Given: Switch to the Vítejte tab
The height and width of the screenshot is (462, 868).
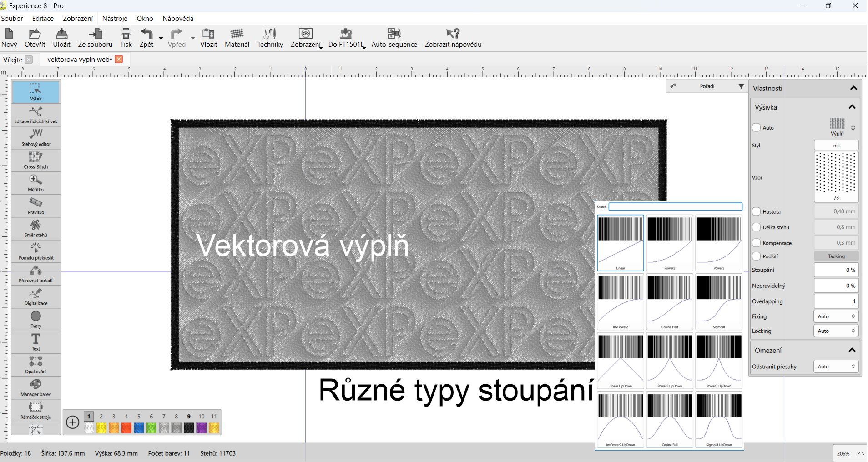Looking at the screenshot, I should (x=13, y=60).
